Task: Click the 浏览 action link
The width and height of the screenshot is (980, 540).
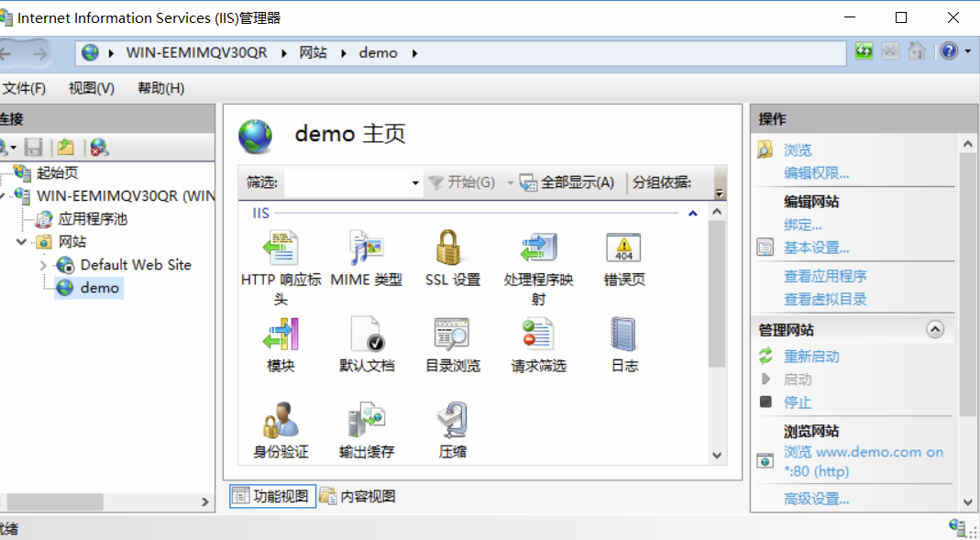Action: coord(798,150)
